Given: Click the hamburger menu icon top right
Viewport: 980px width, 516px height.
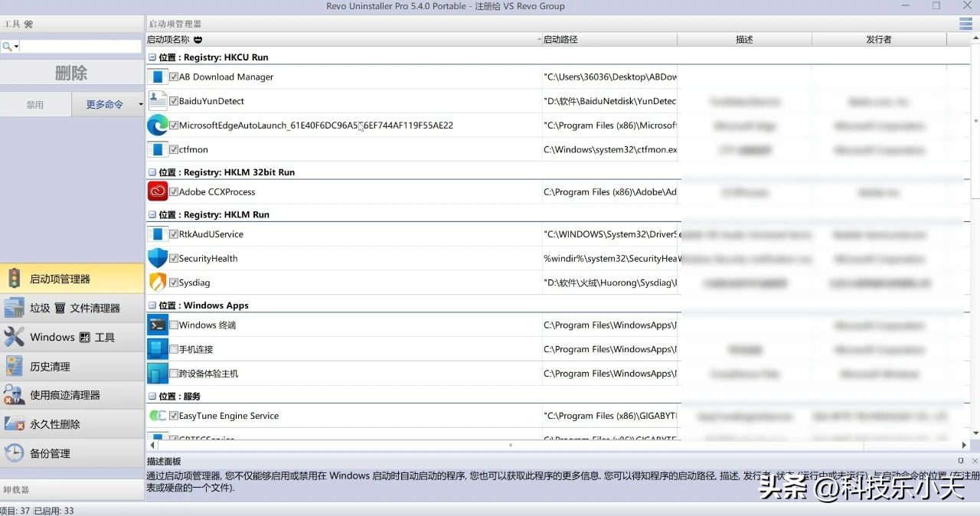Looking at the screenshot, I should point(965,23).
